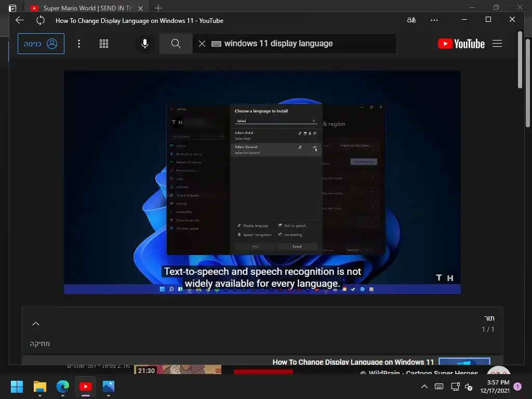Open a new tab with plus
This screenshot has height=399, width=532.
[158, 8]
